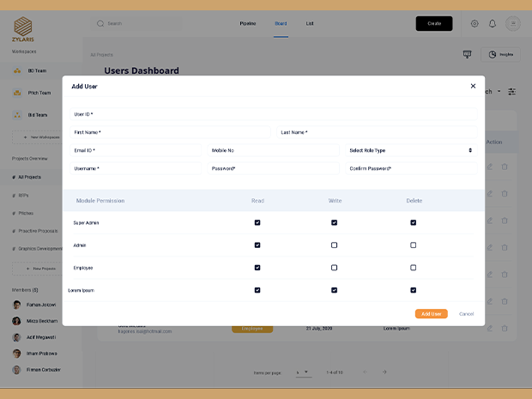Check Employee Delete permission
This screenshot has height=399, width=532.
coord(414,268)
